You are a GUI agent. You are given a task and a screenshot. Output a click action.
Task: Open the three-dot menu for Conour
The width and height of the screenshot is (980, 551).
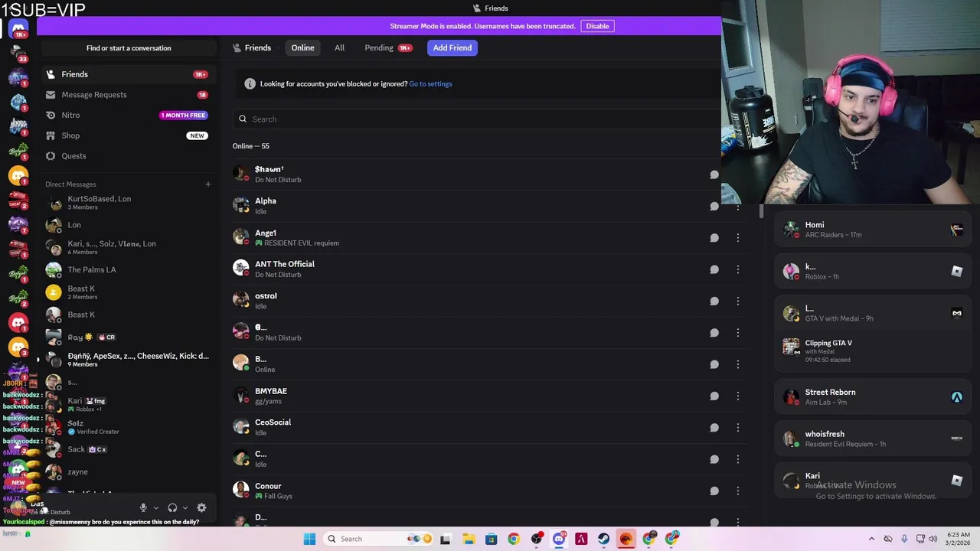(x=737, y=491)
